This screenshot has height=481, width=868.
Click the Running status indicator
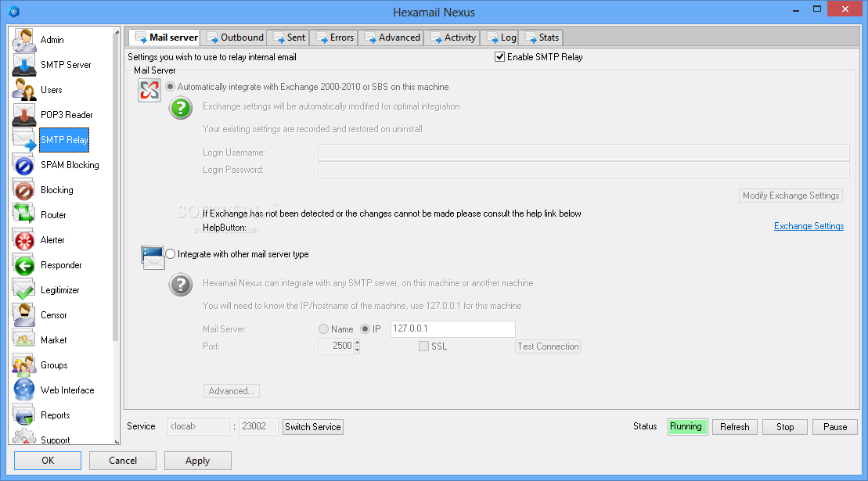pyautogui.click(x=687, y=427)
